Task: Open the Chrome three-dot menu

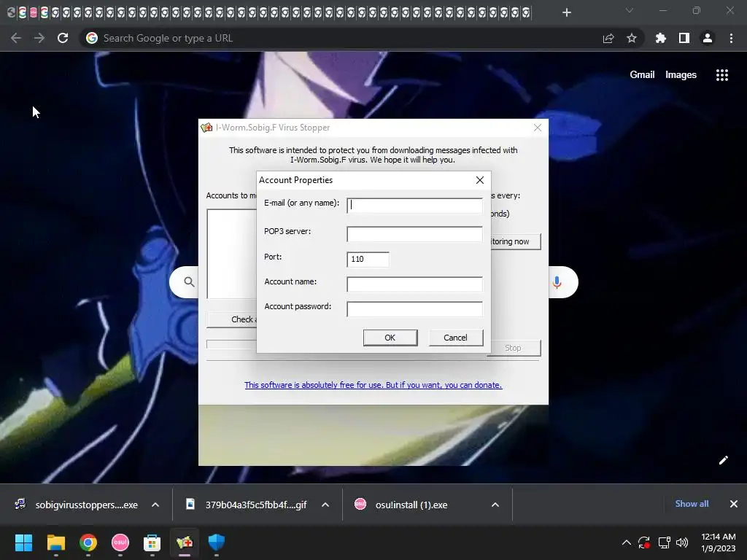Action: tap(731, 38)
